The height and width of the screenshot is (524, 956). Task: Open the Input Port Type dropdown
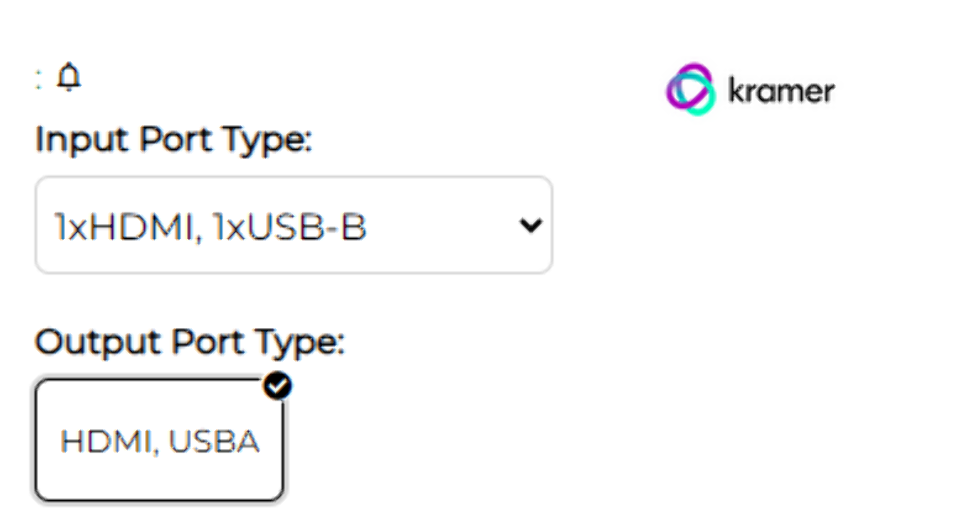[293, 226]
